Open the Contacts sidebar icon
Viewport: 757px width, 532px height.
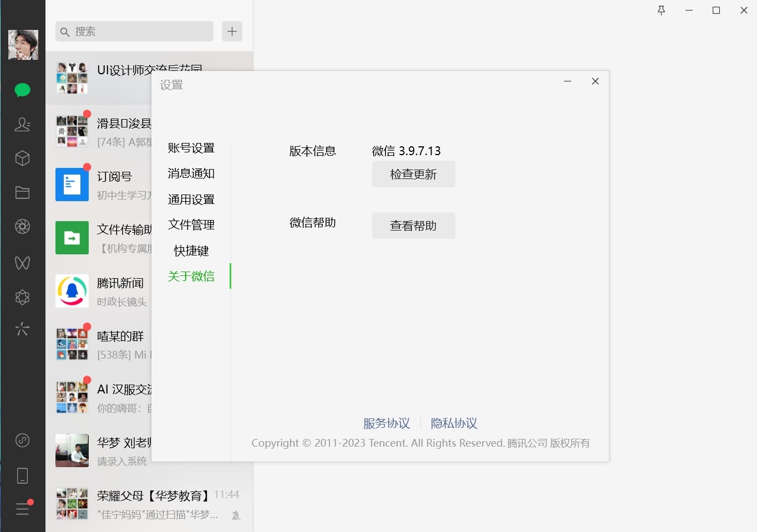pos(22,125)
